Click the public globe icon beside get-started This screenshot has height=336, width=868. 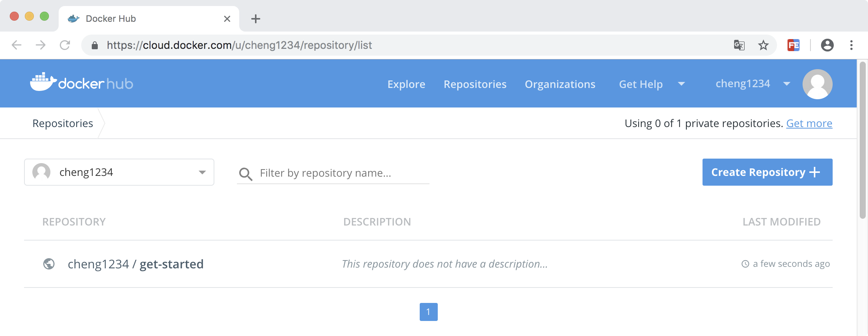pyautogui.click(x=49, y=264)
